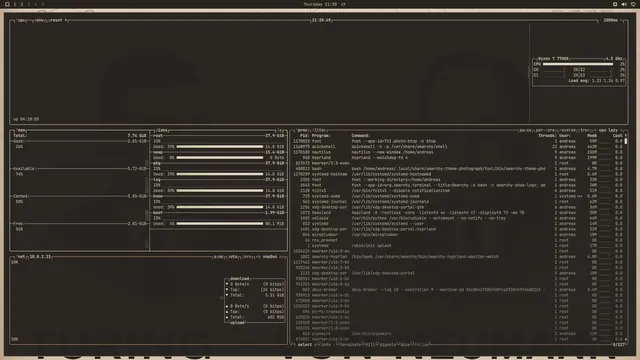Click the update indicator icon beside the clock
Screen dimensions: 640x360
343,4
